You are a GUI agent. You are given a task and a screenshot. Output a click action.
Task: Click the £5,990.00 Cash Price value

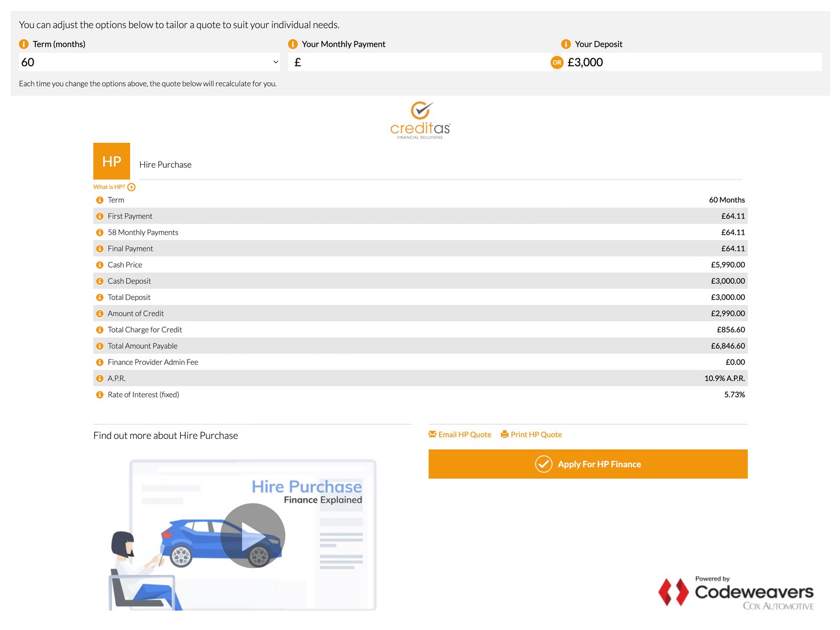(x=728, y=265)
